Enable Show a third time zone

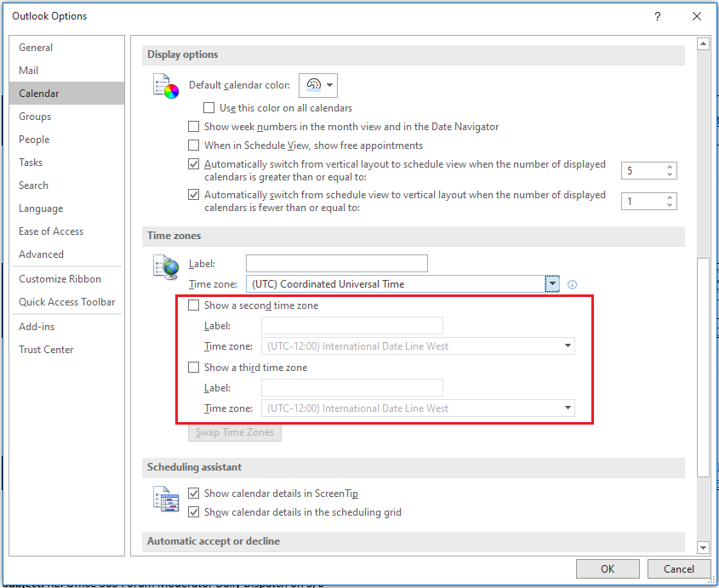click(193, 368)
